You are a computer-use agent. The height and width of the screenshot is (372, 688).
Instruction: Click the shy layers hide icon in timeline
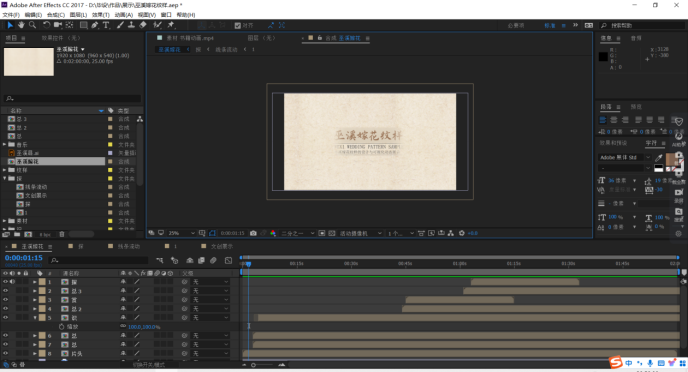pyautogui.click(x=190, y=261)
